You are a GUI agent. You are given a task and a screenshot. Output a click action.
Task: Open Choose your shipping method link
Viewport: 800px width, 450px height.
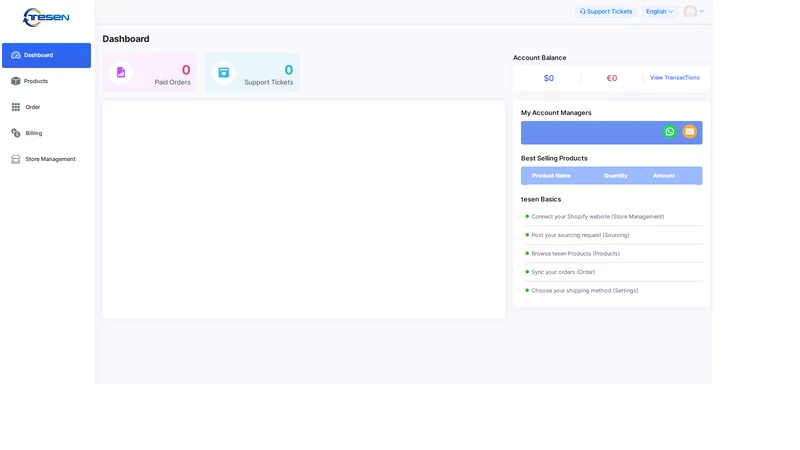click(585, 291)
